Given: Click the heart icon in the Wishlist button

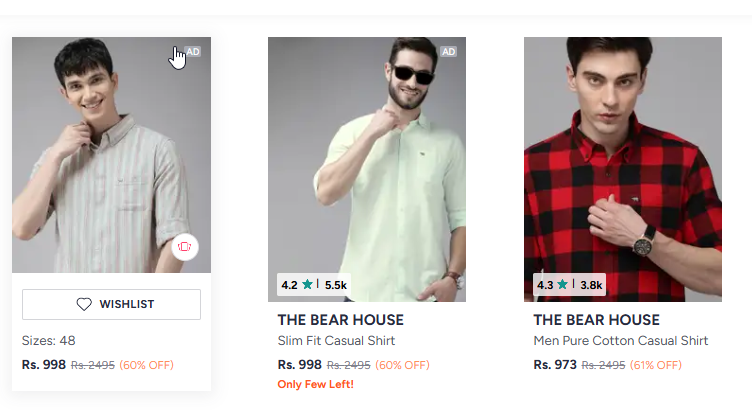Looking at the screenshot, I should (84, 304).
